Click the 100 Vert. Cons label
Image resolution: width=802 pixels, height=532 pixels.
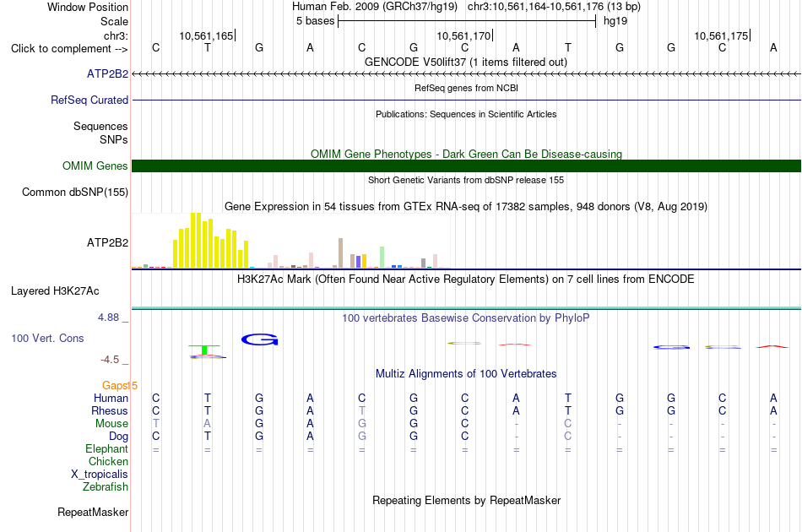pos(47,338)
